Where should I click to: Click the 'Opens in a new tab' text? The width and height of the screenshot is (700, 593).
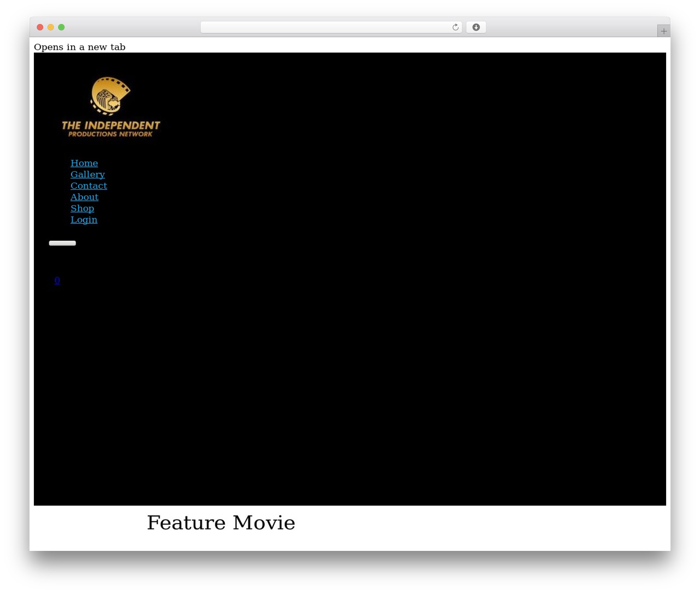[80, 47]
